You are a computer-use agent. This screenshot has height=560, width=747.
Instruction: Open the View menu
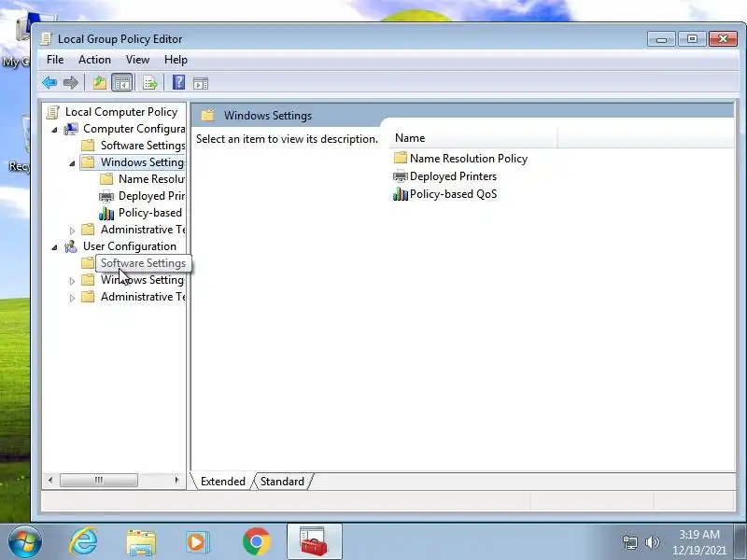pyautogui.click(x=137, y=60)
